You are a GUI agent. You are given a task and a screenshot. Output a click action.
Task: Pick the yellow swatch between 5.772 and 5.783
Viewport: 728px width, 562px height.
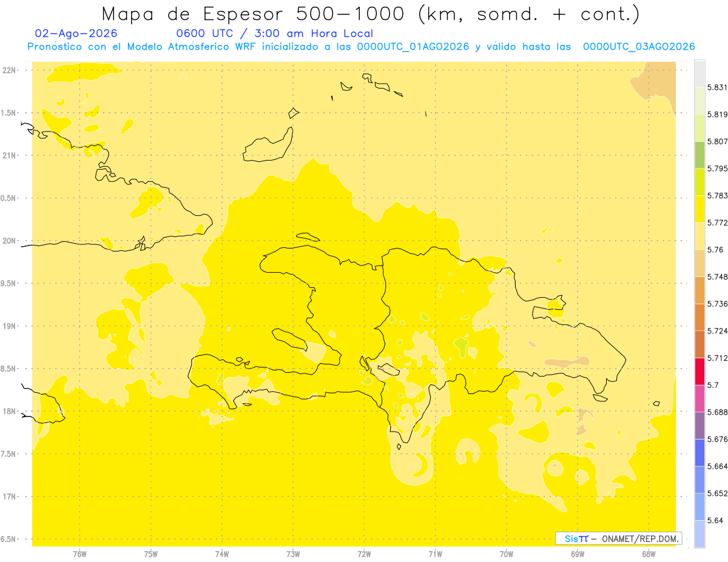[699, 209]
